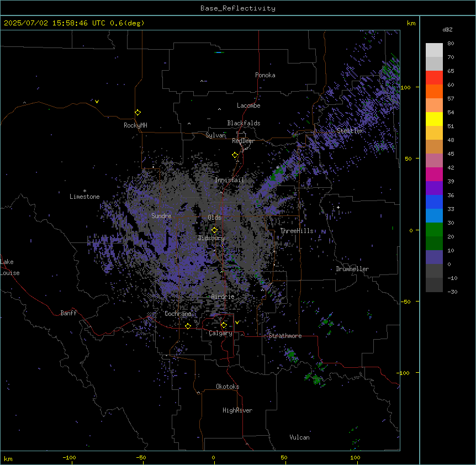Image resolution: width=476 pixels, height=465 pixels.
Task: Click the ThreeHills city label
Action: pos(297,231)
